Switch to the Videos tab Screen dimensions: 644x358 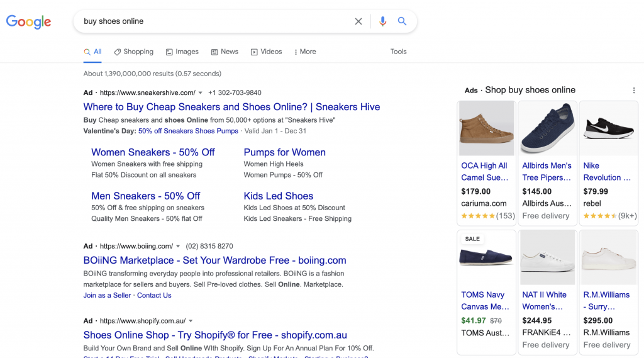pos(266,52)
